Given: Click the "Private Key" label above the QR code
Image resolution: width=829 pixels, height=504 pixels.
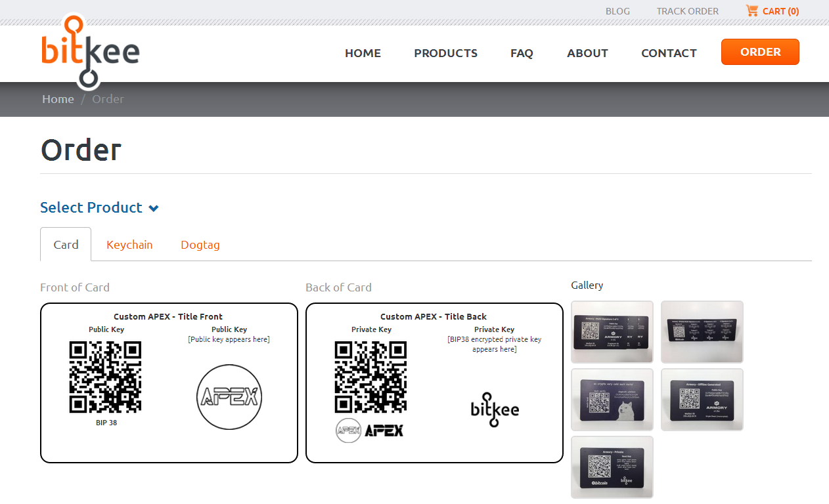Looking at the screenshot, I should click(371, 329).
